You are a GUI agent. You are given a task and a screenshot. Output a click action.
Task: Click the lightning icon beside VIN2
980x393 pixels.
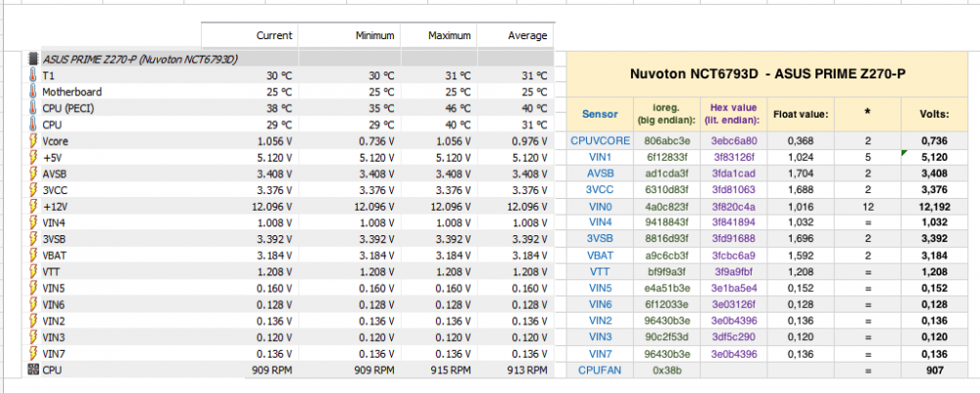(x=33, y=320)
